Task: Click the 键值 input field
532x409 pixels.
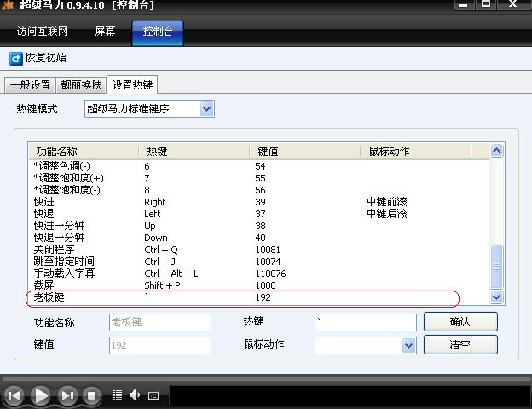Action: click(160, 345)
